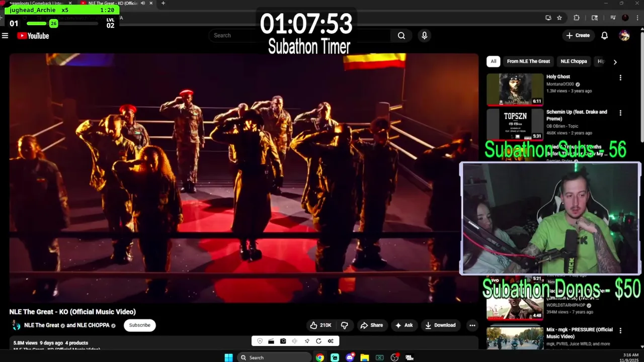Screen dimensions: 644x362
Task: Install app icon in Chrome address bar
Action: (548, 18)
